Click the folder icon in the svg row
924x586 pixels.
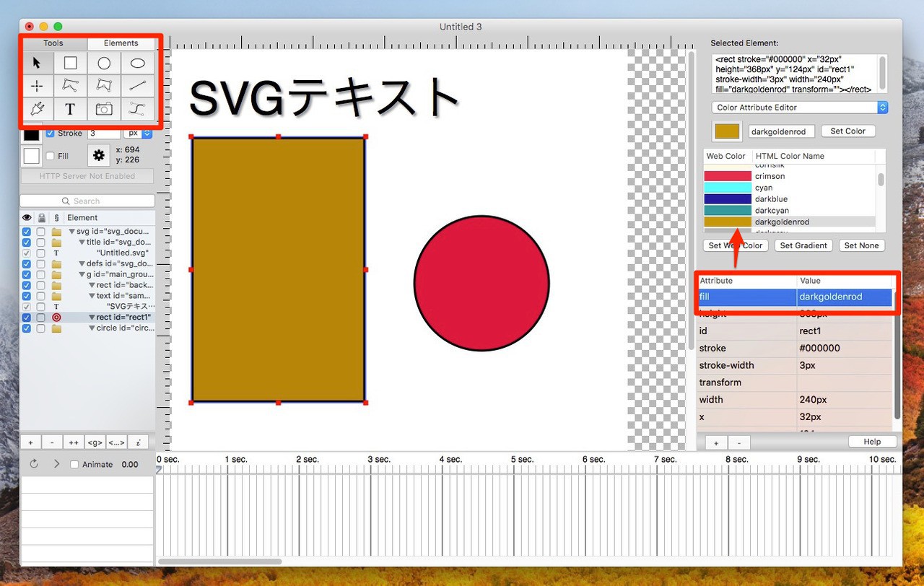[x=56, y=232]
